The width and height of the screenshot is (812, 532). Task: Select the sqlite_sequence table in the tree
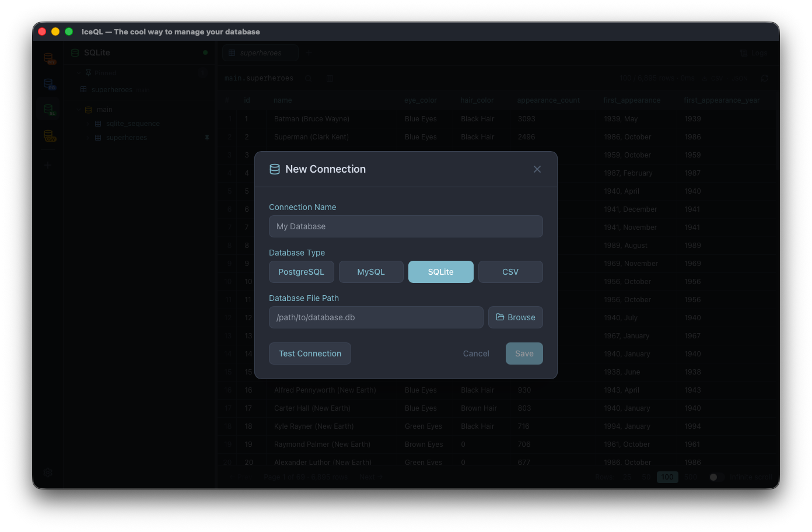click(x=133, y=124)
